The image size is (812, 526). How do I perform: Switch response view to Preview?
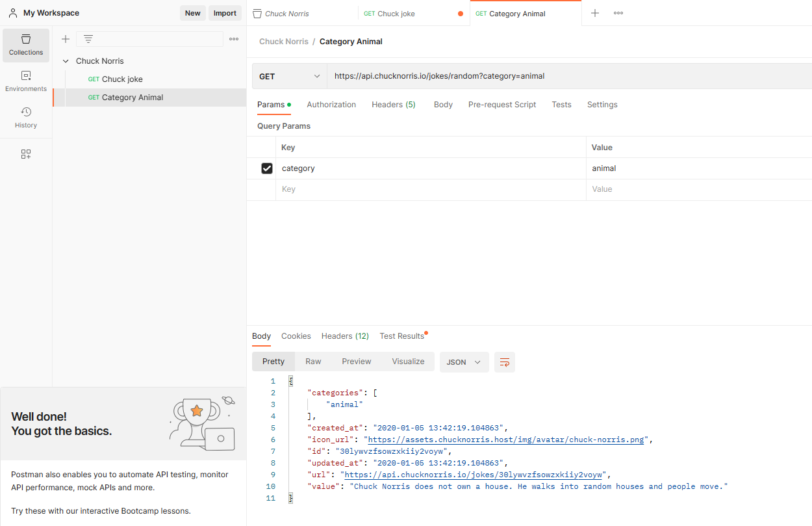coord(357,362)
